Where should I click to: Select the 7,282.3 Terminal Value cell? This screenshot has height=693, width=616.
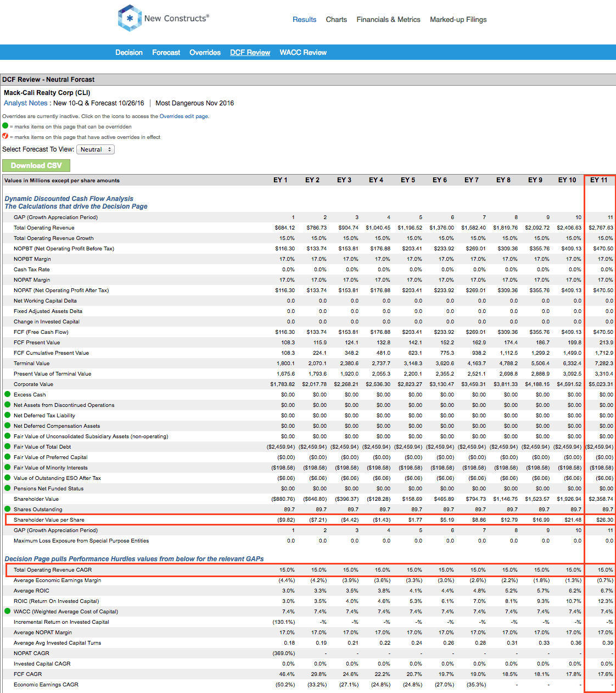click(x=604, y=363)
